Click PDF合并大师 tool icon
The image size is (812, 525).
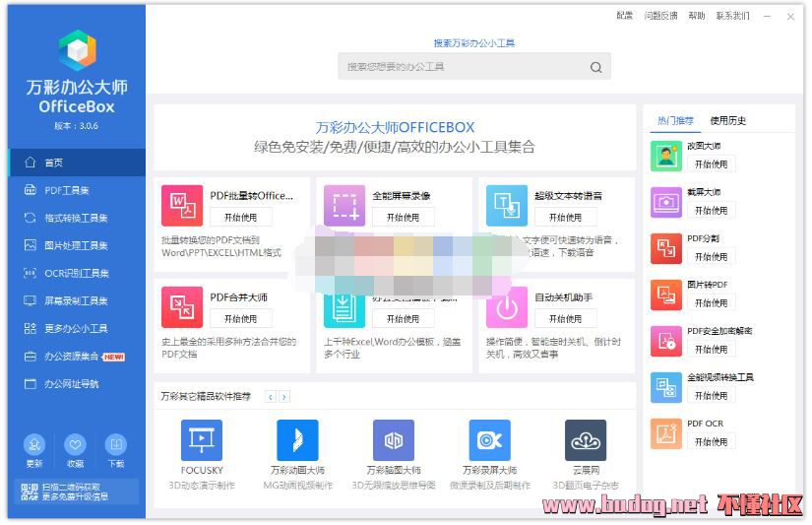click(182, 307)
